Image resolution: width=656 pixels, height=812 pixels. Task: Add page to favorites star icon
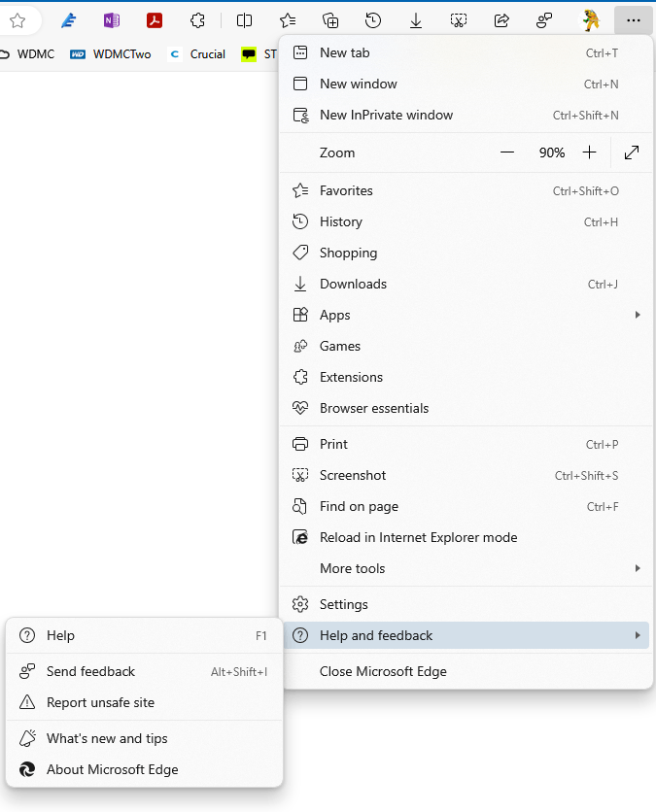click(x=17, y=20)
